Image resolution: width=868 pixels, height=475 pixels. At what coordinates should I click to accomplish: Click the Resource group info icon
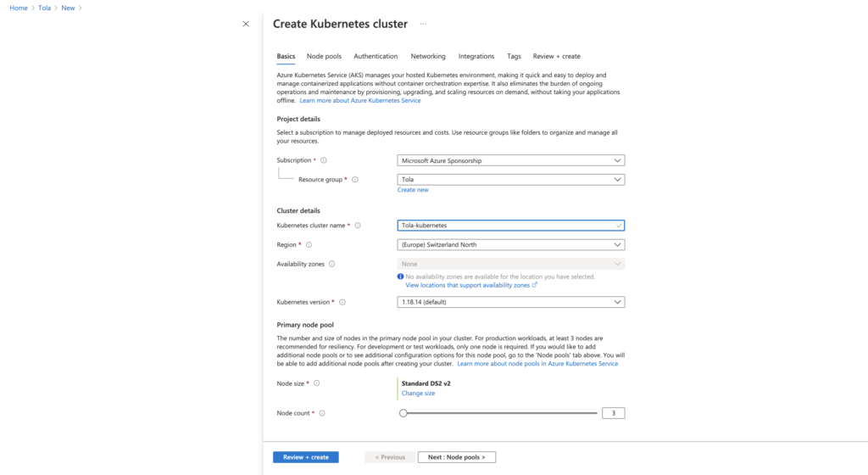click(x=355, y=179)
